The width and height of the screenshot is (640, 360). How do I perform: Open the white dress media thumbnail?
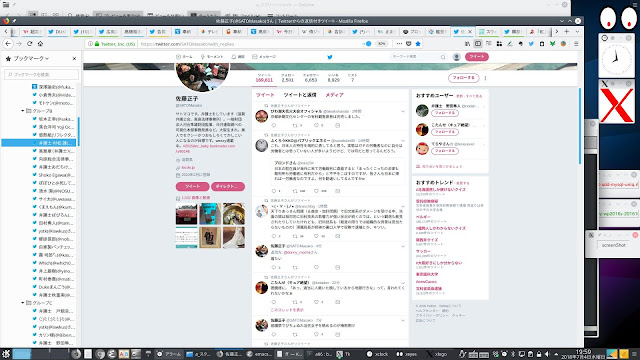pyautogui.click(x=234, y=237)
